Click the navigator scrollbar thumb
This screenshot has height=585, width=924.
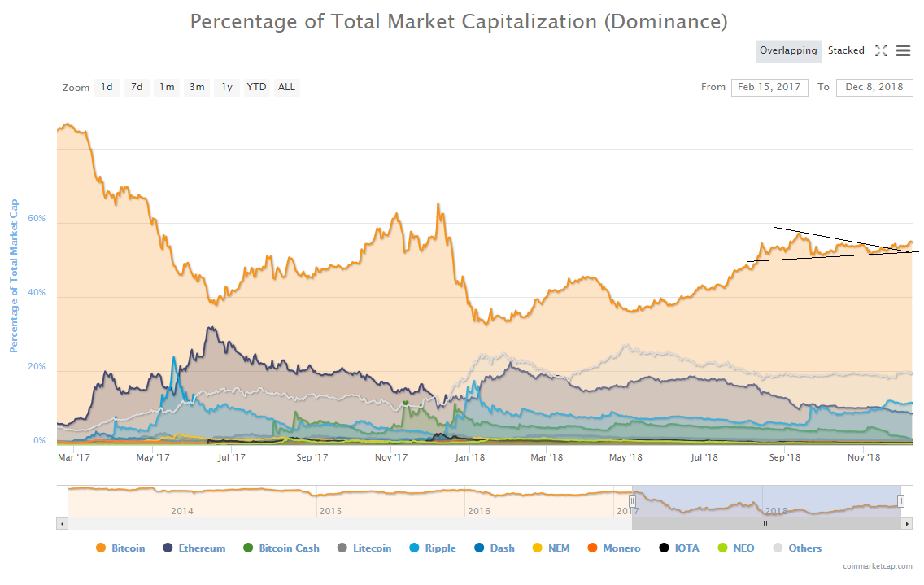click(x=765, y=524)
